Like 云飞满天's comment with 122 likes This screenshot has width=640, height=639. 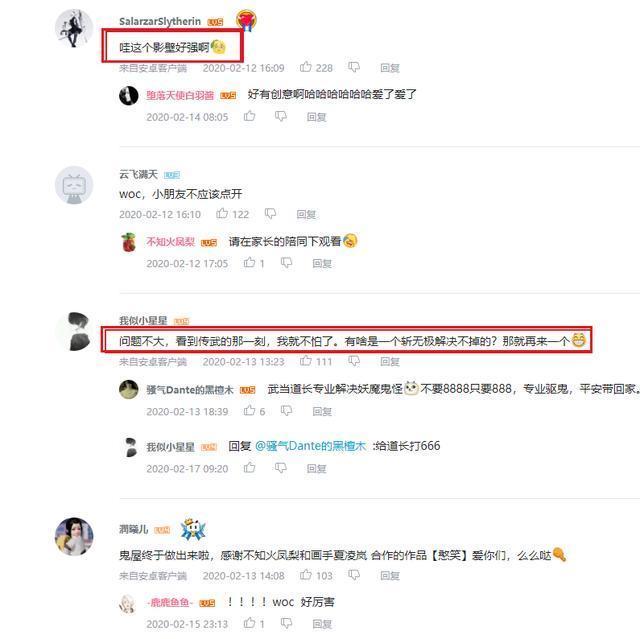pos(222,213)
